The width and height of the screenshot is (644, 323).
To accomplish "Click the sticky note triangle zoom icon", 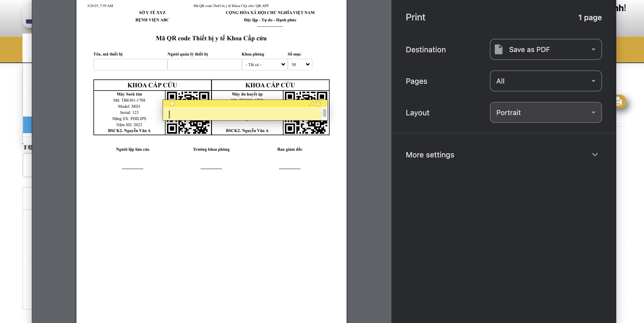I will 311,103.
